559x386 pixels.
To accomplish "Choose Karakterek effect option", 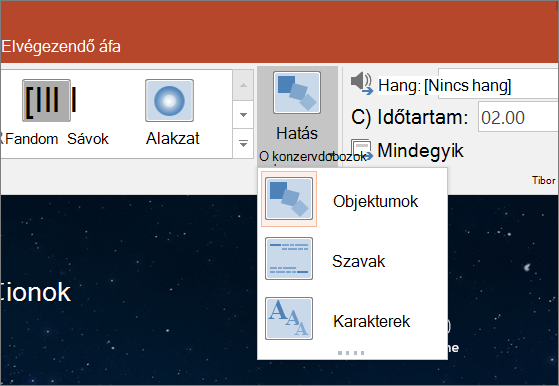I will pos(352,319).
